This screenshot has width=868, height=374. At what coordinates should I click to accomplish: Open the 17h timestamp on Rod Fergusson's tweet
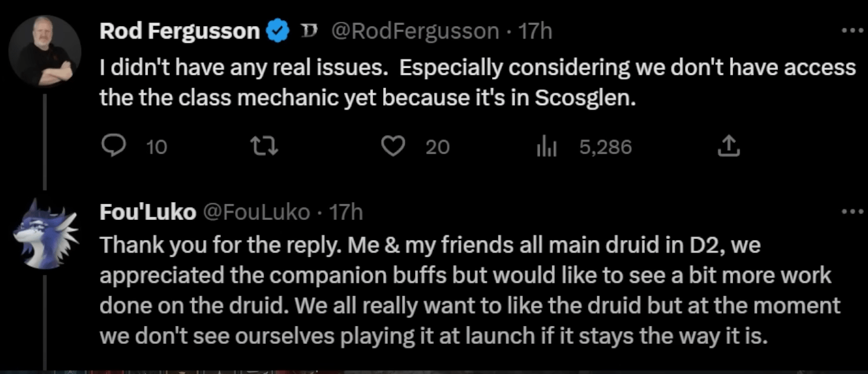(x=535, y=31)
